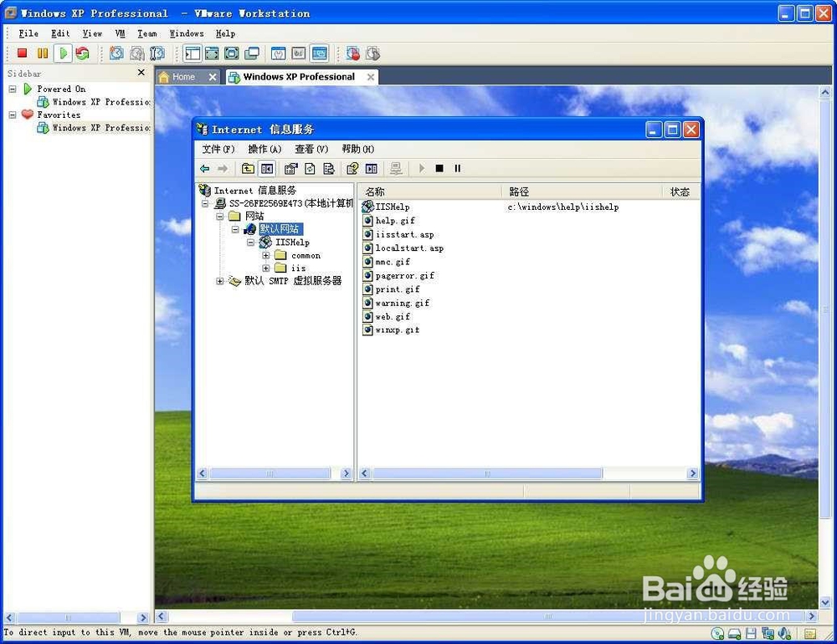This screenshot has height=644, width=837.
Task: Click the Export List icon in IIS toolbar
Action: pyautogui.click(x=329, y=169)
